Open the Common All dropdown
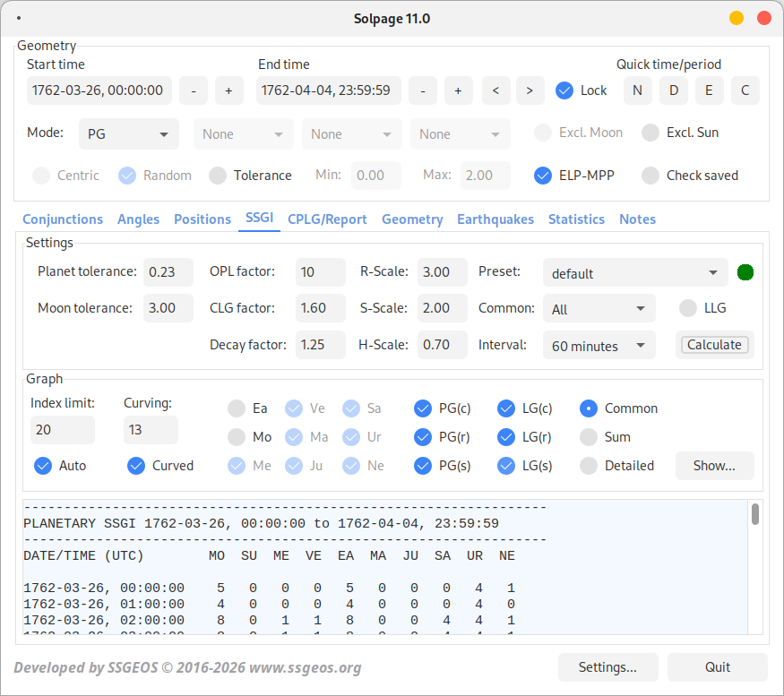The image size is (784, 696). point(599,309)
